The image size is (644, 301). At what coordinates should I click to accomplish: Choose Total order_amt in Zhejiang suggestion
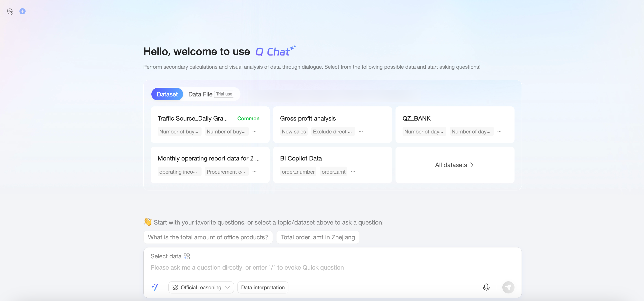click(x=318, y=237)
